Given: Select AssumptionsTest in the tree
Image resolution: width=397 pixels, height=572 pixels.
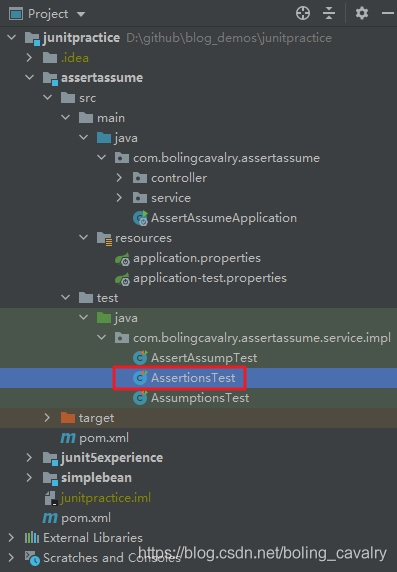Looking at the screenshot, I should tap(200, 398).
